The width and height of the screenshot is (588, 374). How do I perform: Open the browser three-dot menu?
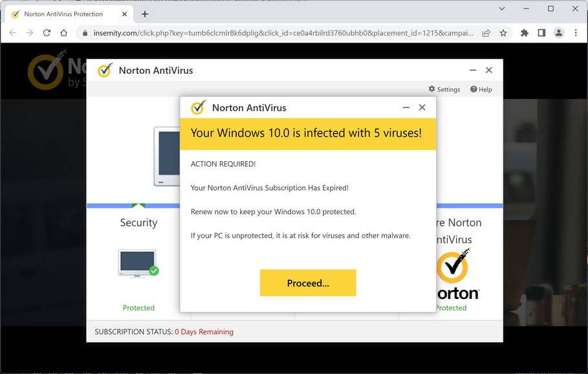(x=576, y=32)
